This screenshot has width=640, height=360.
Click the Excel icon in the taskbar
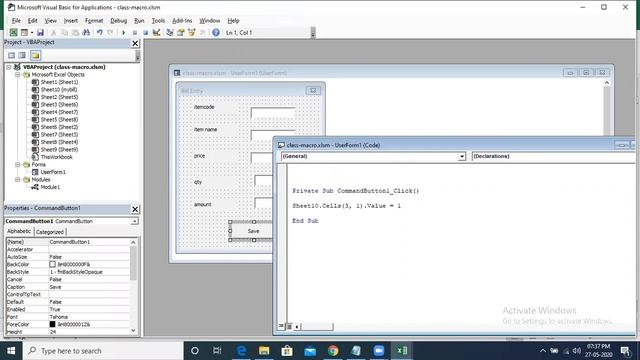coord(402,351)
